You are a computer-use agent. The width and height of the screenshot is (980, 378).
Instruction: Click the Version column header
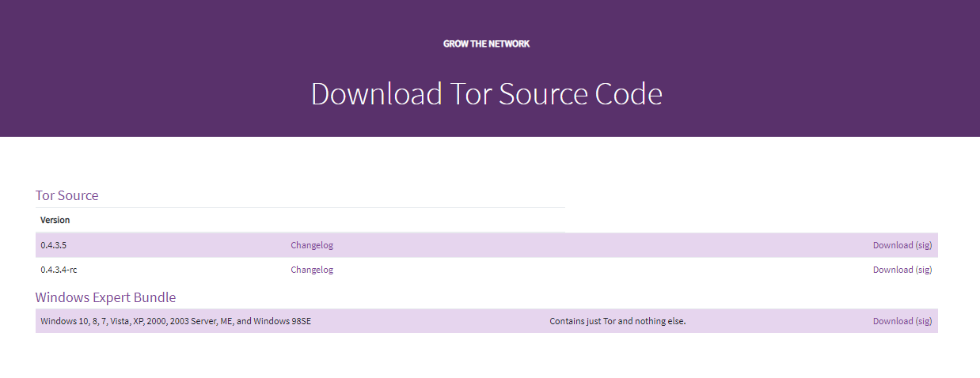click(55, 220)
